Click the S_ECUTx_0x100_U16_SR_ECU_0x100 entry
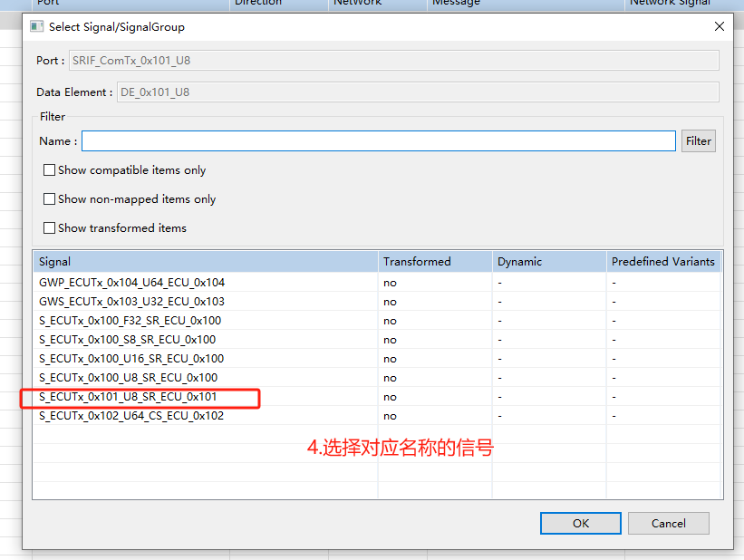The width and height of the screenshot is (744, 560). pyautogui.click(x=131, y=359)
